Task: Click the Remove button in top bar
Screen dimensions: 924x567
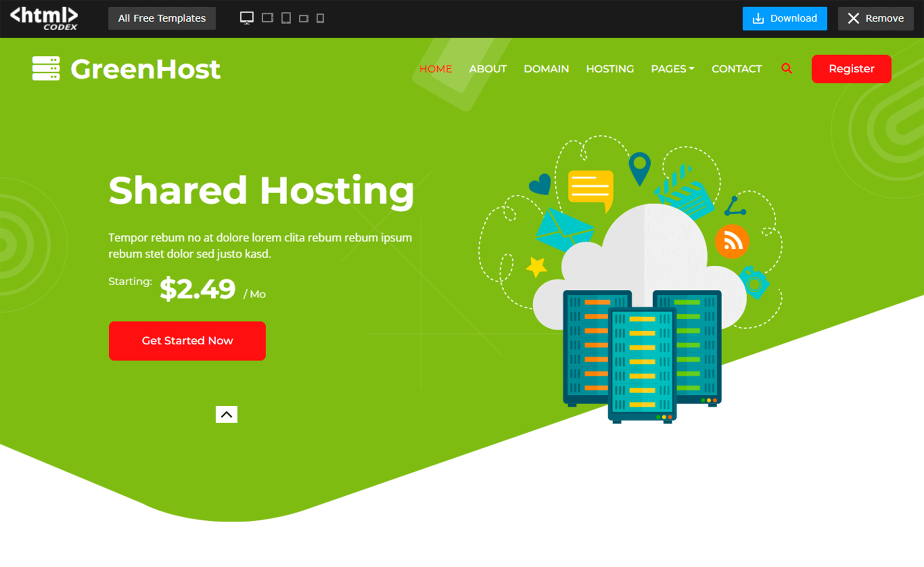Action: tap(876, 18)
